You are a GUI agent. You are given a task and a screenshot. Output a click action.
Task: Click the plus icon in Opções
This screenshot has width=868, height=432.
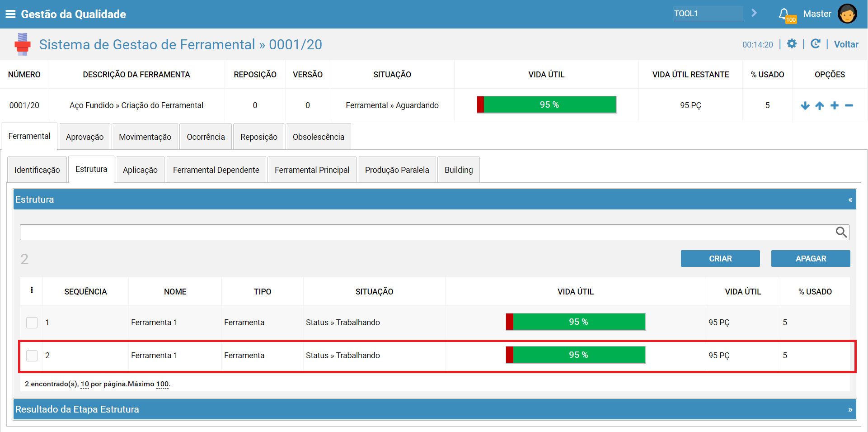click(x=835, y=105)
